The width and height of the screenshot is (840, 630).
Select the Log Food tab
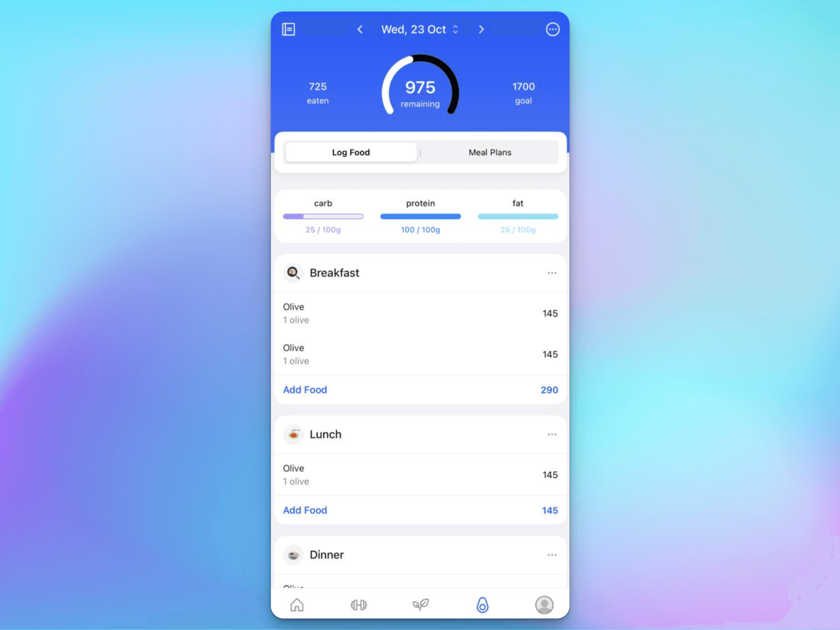pos(351,152)
